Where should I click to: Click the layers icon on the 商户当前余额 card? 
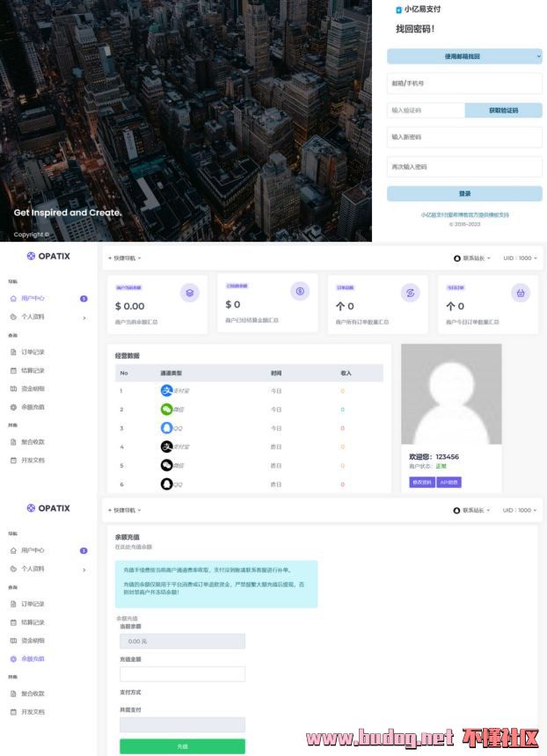click(189, 293)
